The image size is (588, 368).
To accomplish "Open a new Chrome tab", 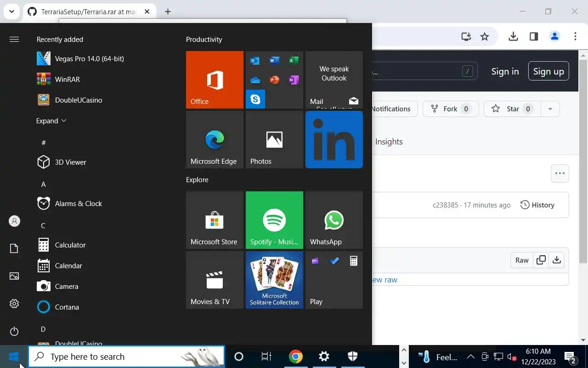I will pos(168,11).
